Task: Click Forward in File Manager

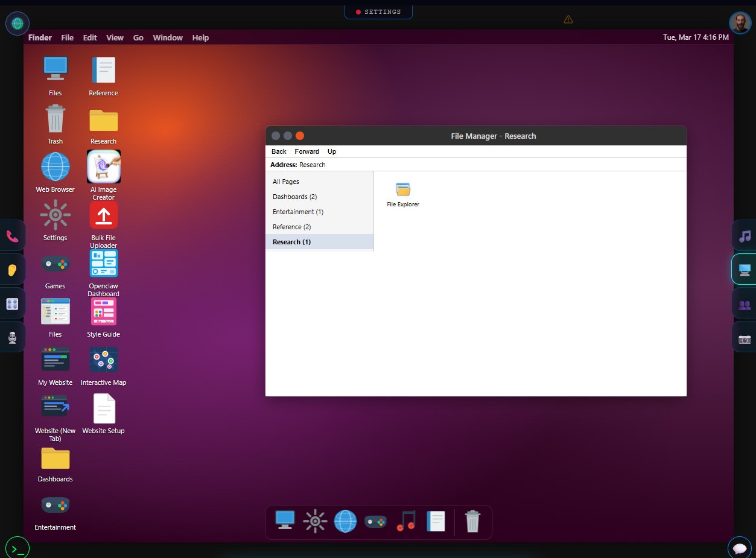Action: tap(307, 151)
